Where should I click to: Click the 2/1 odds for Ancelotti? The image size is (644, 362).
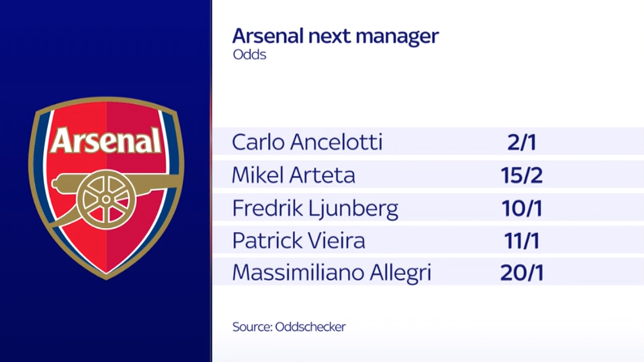[x=522, y=142]
